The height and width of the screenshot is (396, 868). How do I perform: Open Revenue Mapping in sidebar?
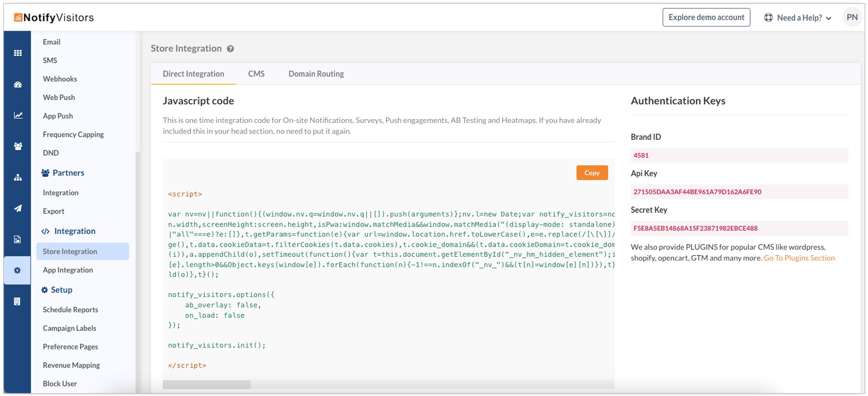(71, 365)
